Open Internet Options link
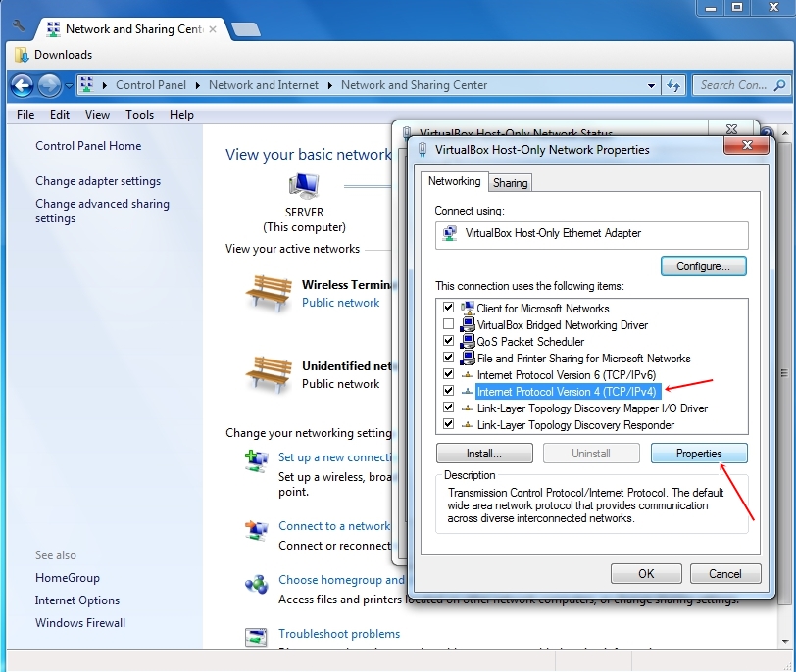The height and width of the screenshot is (672, 796). pos(77,600)
